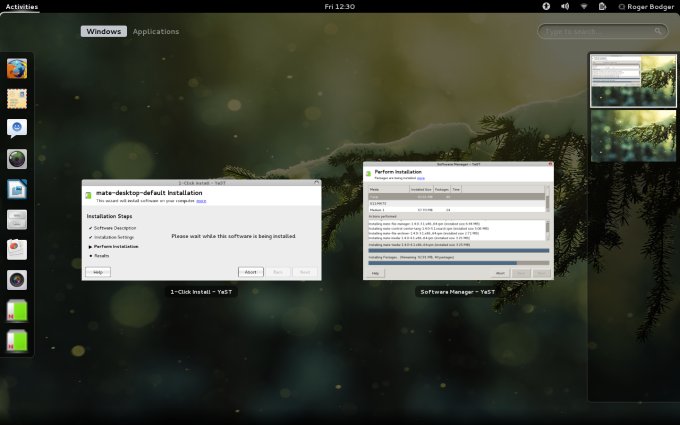
Task: Click the 'Please wait while this software' message
Action: [233, 236]
